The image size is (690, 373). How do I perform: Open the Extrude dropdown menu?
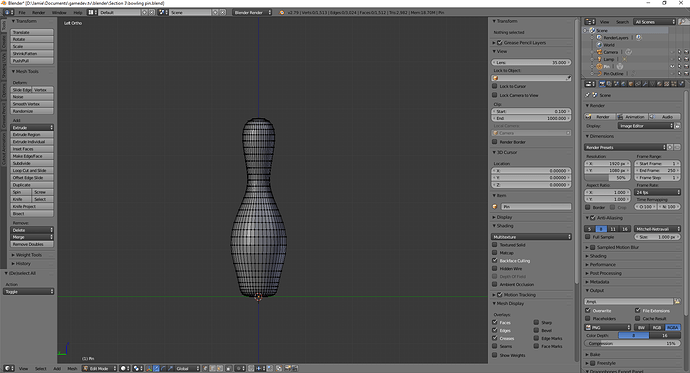[x=32, y=127]
